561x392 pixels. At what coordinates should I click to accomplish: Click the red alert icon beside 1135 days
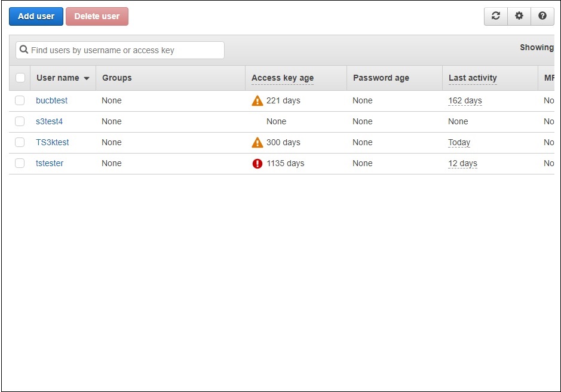[257, 164]
